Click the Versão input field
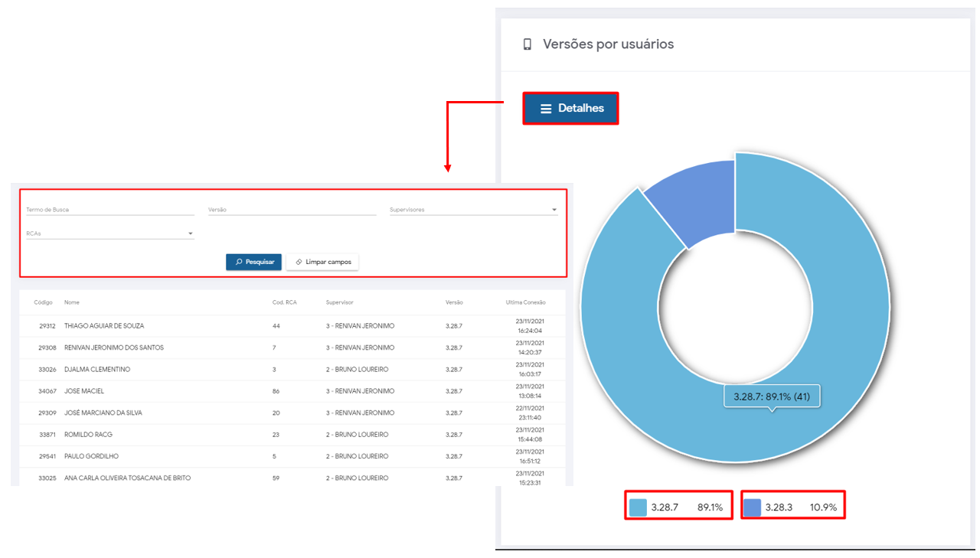Image resolution: width=980 pixels, height=558 pixels. pos(292,209)
